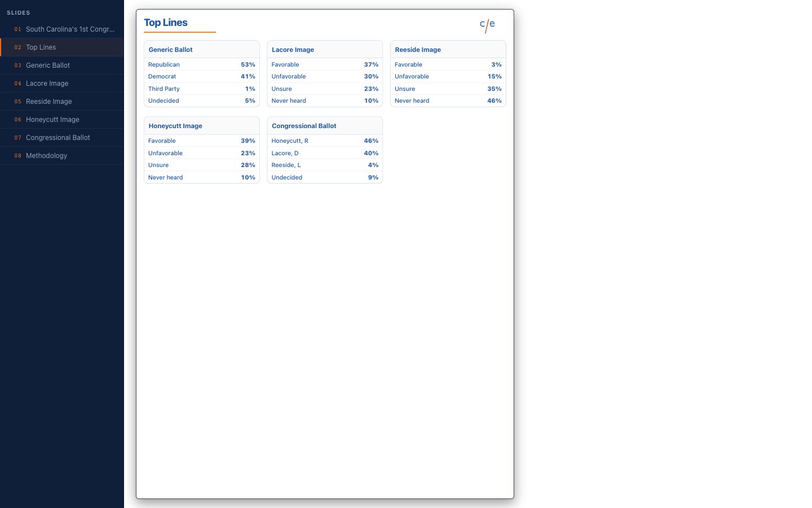Select the Reeside Image card title
This screenshot has height=508, width=812.
pos(418,50)
